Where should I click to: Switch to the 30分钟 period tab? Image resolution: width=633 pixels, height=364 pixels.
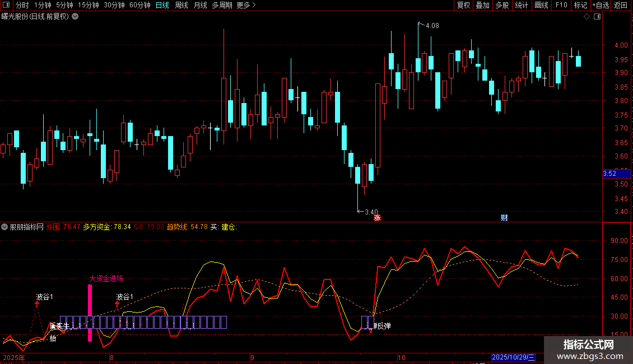[114, 5]
